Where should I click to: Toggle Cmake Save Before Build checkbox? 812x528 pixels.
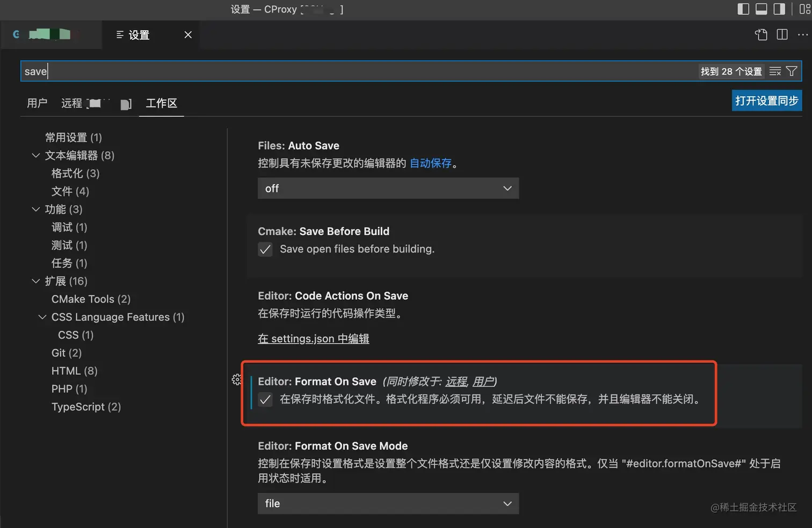pos(265,249)
